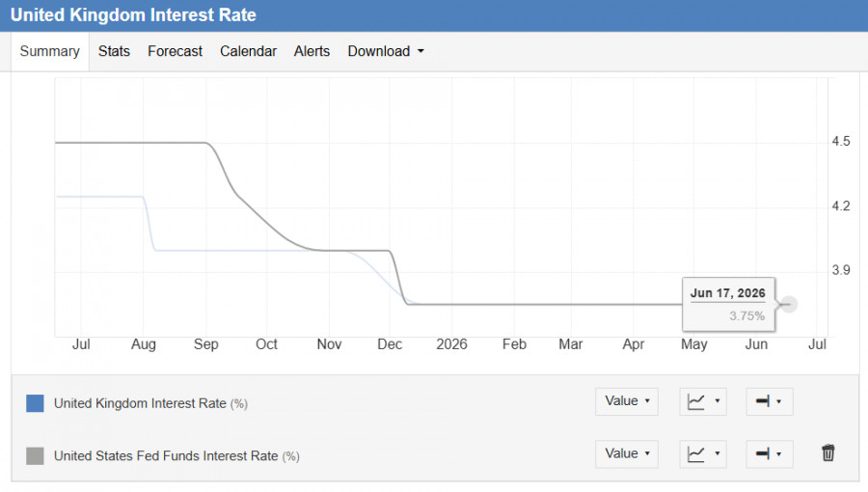Click the Feb x-axis label
Screen dimensions: 868x492
point(514,344)
